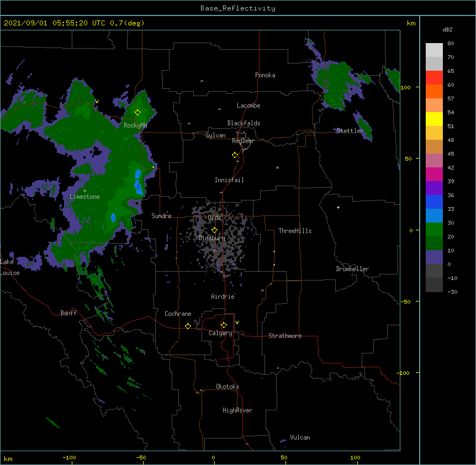Select the yellow V marker east of Calgary diamond
Screen dimensions: 476x465
click(x=237, y=323)
